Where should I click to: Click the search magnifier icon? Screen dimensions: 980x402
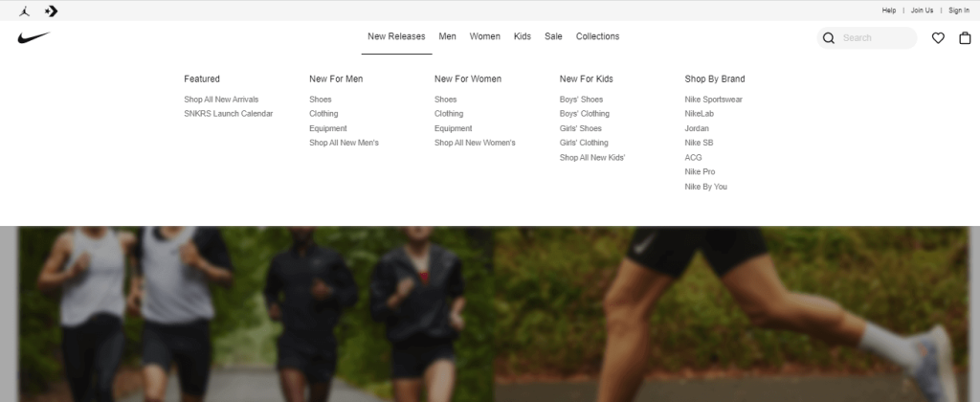pos(829,38)
